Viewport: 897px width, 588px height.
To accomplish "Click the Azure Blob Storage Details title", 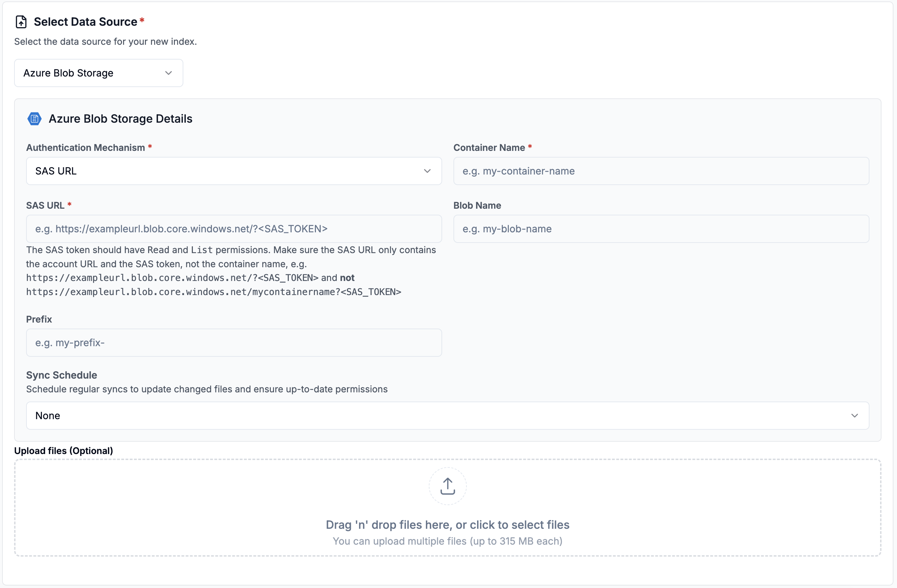I will (120, 119).
